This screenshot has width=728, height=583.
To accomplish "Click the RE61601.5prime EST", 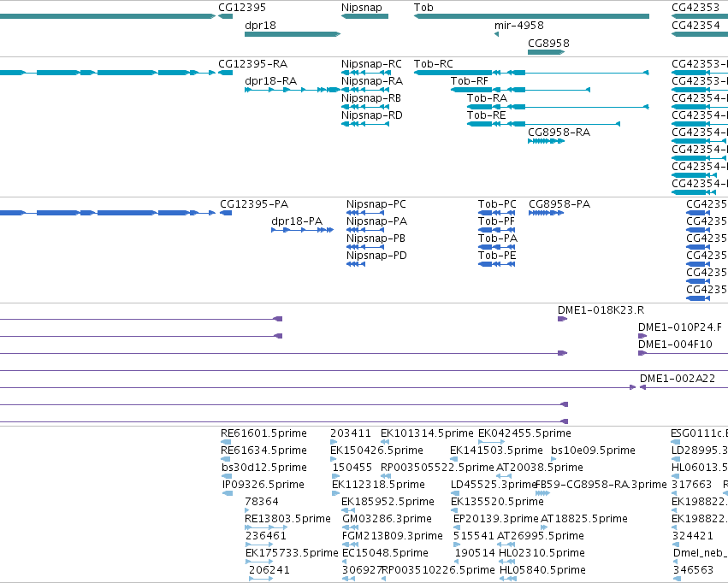I will pos(226,442).
